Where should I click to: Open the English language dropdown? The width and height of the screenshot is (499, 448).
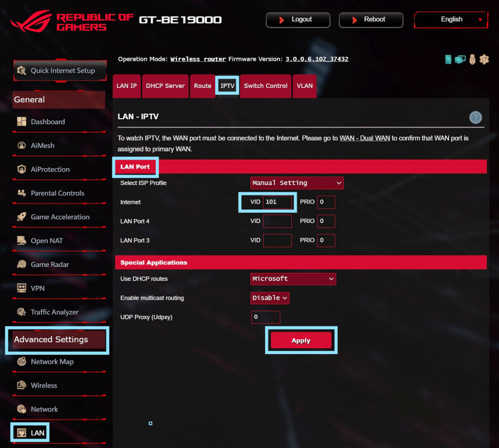[451, 19]
